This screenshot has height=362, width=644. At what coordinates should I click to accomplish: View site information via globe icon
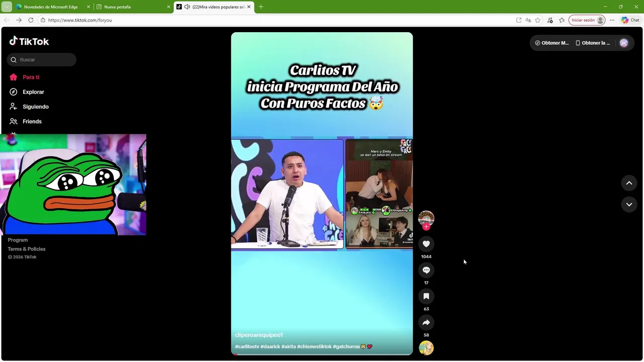point(43,20)
